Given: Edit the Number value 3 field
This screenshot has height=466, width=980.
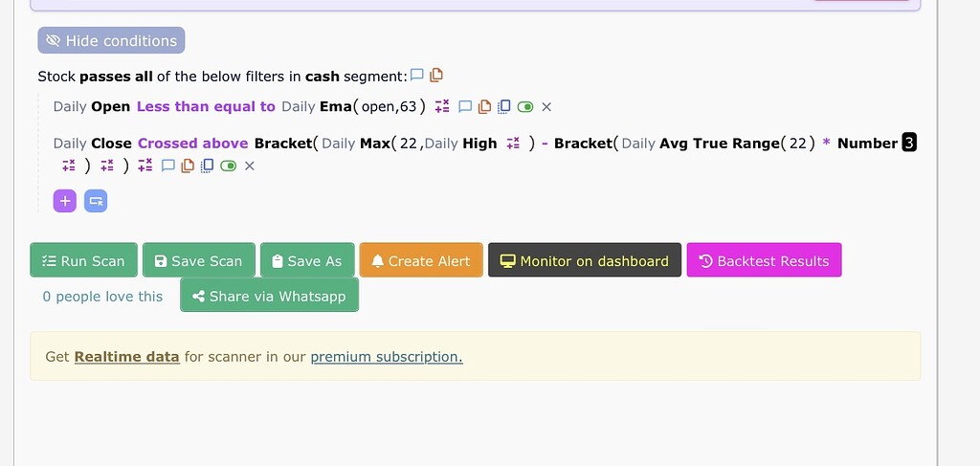Looking at the screenshot, I should (909, 144).
